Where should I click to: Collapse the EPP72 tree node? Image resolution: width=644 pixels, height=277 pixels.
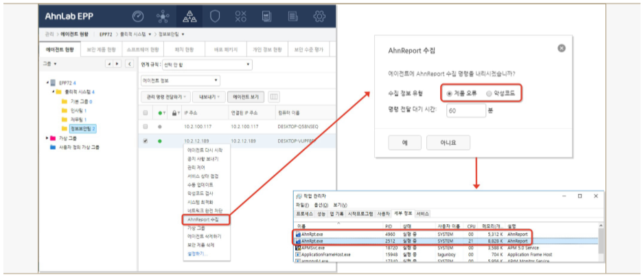pyautogui.click(x=47, y=82)
